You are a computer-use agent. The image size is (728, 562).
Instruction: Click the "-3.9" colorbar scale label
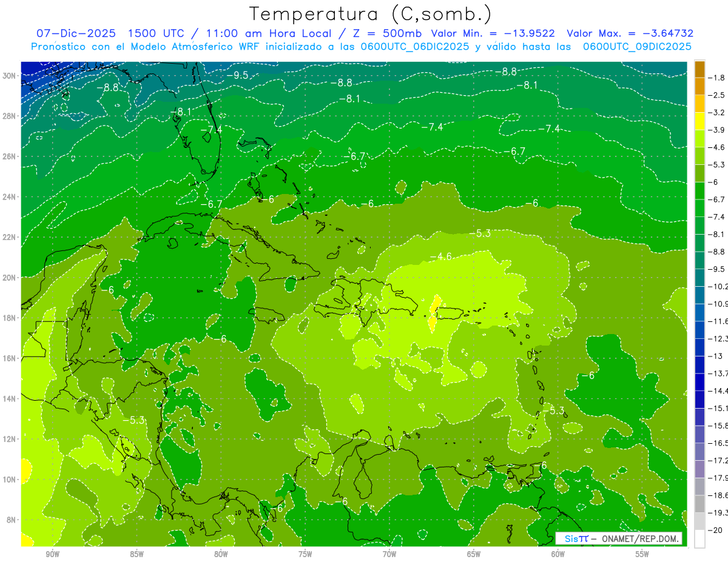pyautogui.click(x=717, y=130)
